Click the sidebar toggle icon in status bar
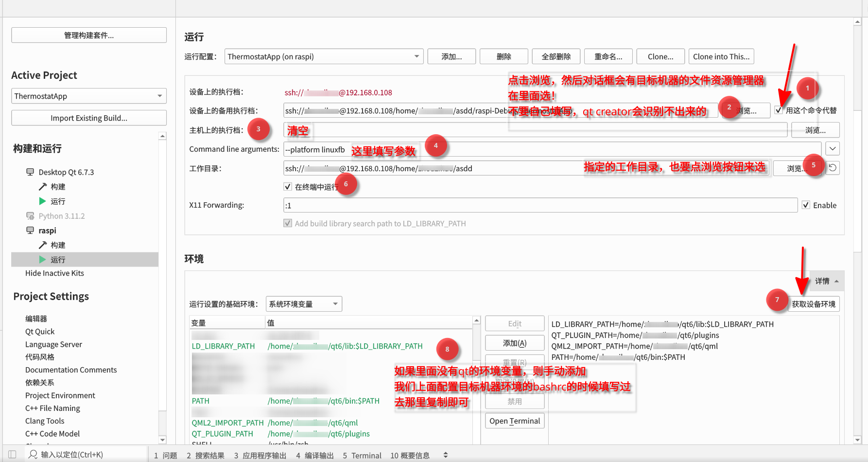The image size is (868, 462). [12, 455]
